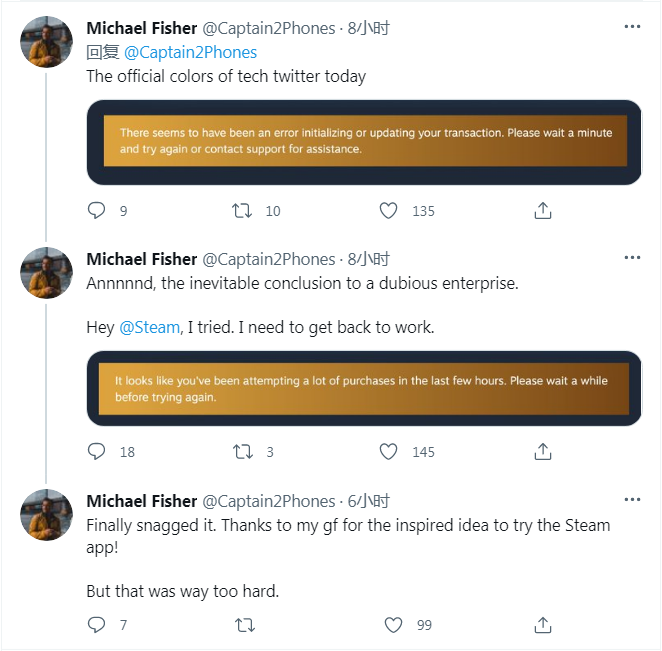Open more options on first tweet
Screen dimensions: 662x651
click(x=631, y=27)
